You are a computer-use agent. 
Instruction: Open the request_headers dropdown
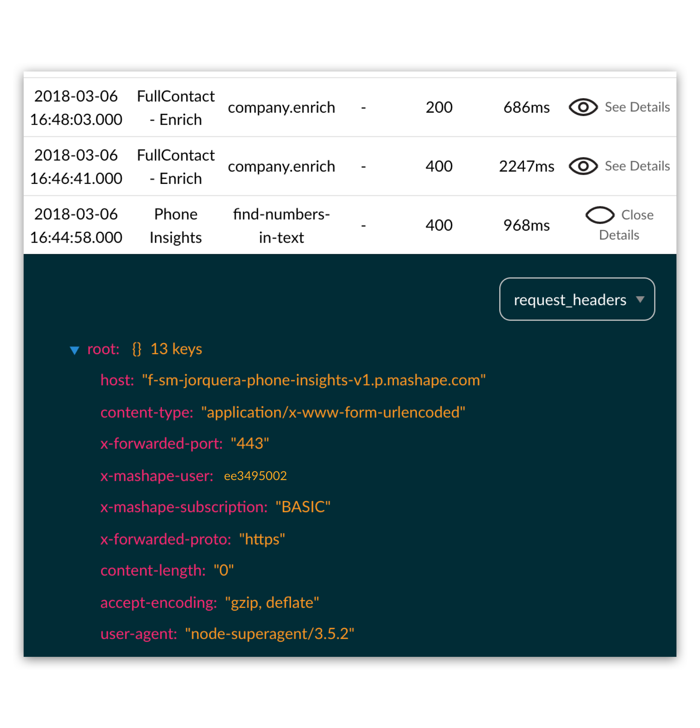(577, 299)
